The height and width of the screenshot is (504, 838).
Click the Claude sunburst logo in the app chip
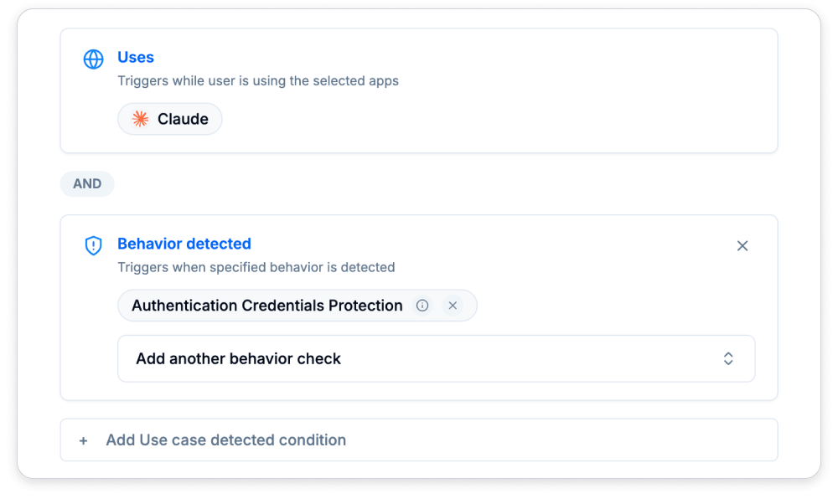[141, 118]
